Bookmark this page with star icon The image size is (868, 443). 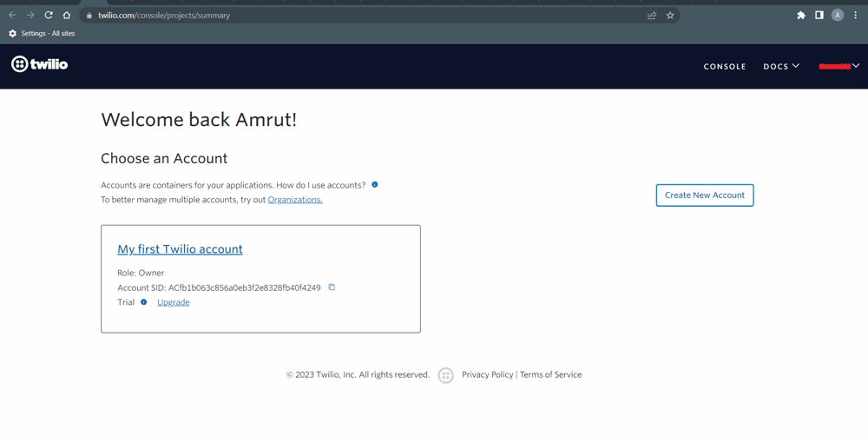click(x=670, y=16)
